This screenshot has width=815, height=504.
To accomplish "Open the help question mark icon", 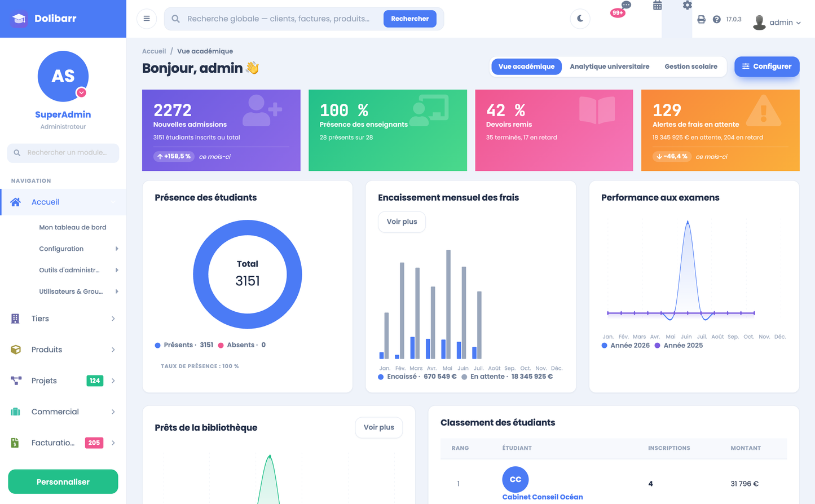I will coord(716,19).
